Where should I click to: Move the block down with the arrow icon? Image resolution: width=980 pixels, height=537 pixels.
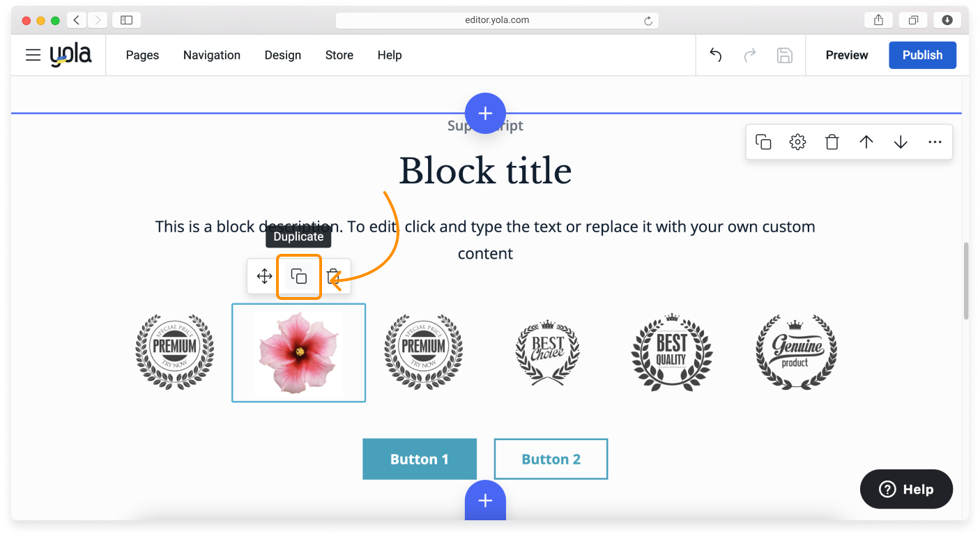[901, 142]
